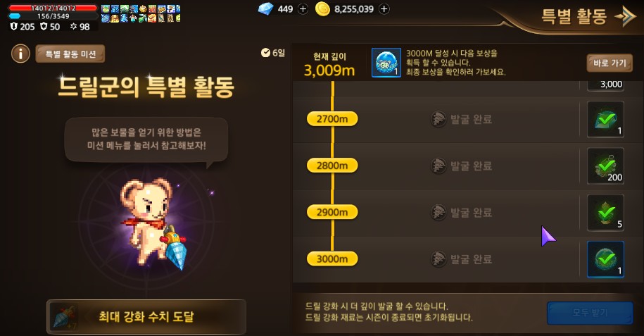Image resolution: width=644 pixels, height=336 pixels.
Task: Select checked reward at 3000m
Action: [x=605, y=259]
